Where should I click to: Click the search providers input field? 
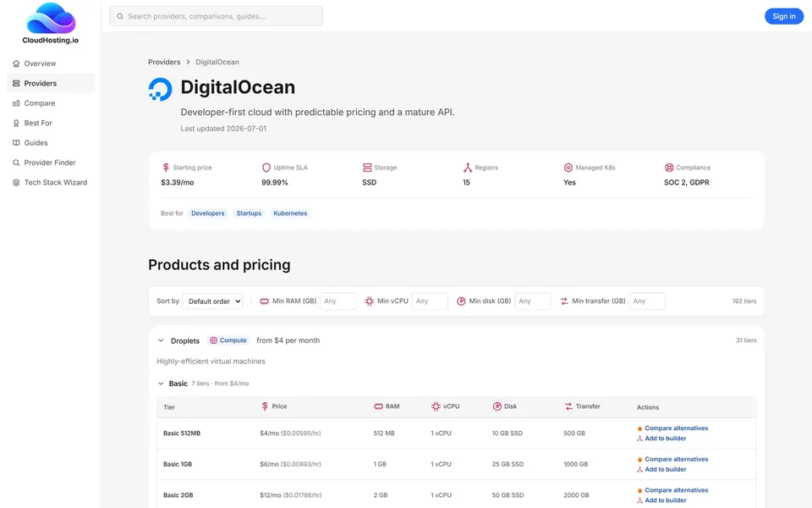216,16
